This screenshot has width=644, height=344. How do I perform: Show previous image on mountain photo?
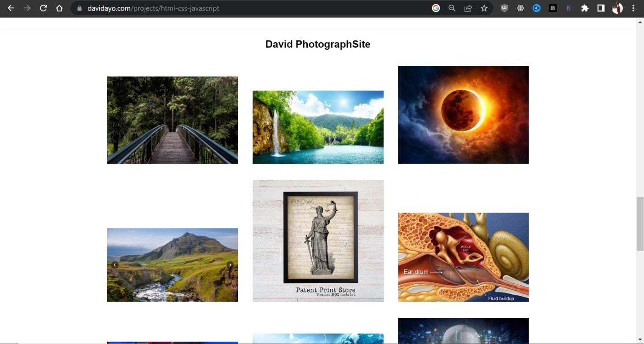[115, 265]
